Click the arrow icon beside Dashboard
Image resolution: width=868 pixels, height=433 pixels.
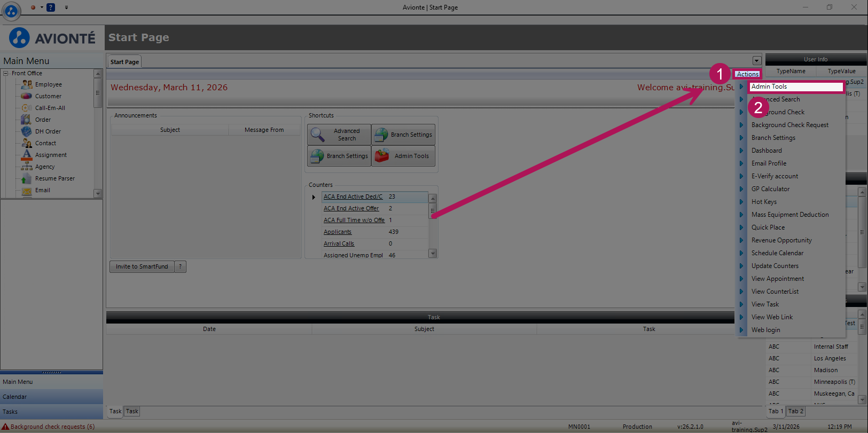(741, 151)
